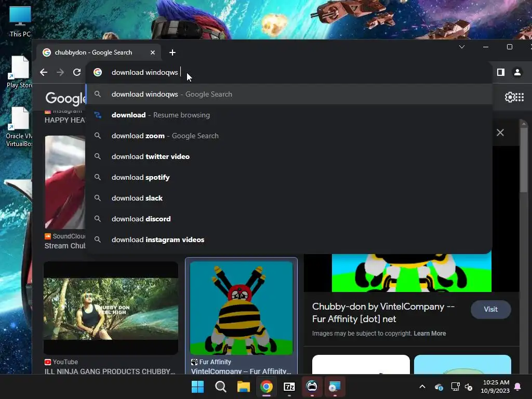The image size is (532, 399).
Task: Select 'download discord' suggestion
Action: tap(289, 219)
